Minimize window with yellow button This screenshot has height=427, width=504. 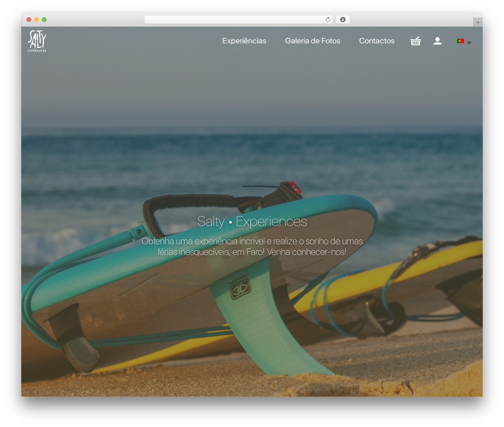37,20
